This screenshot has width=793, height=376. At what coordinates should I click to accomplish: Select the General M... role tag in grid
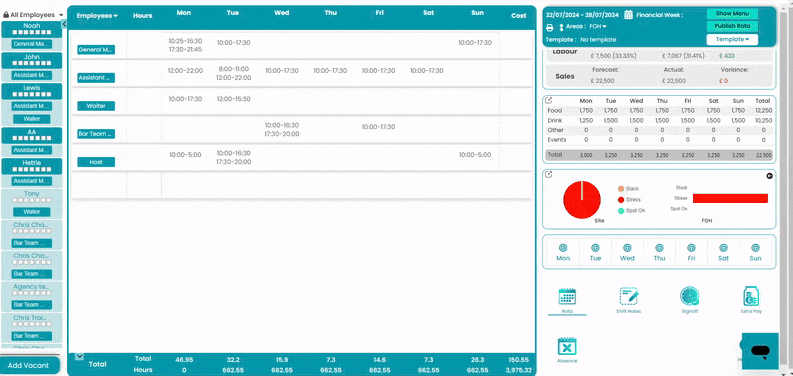click(x=96, y=50)
